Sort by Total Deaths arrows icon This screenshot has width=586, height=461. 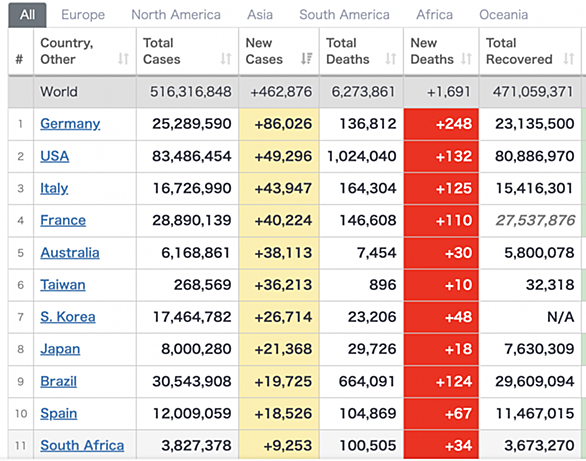pyautogui.click(x=391, y=59)
